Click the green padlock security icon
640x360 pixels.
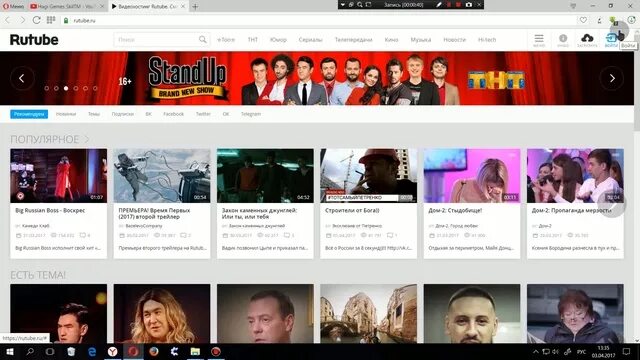[66, 20]
